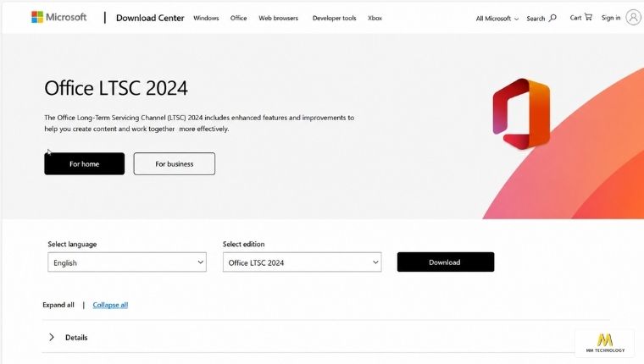This screenshot has width=644, height=364.
Task: Open search via magnifier icon
Action: tap(552, 18)
